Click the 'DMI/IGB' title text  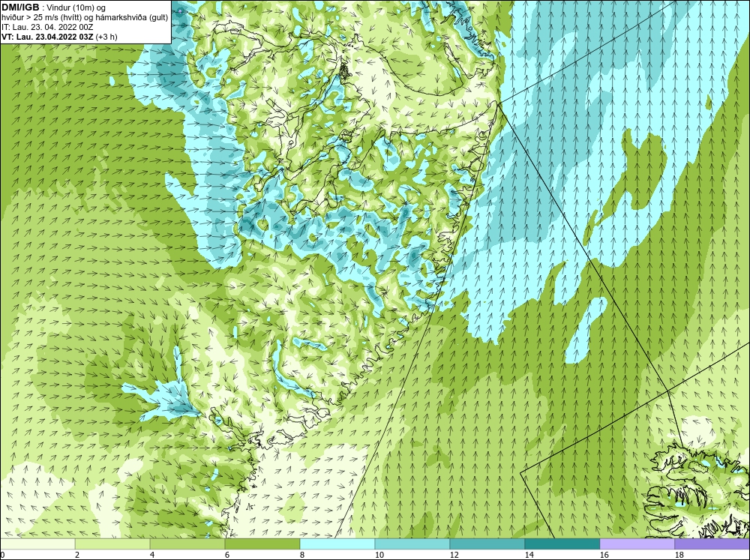(x=20, y=7)
